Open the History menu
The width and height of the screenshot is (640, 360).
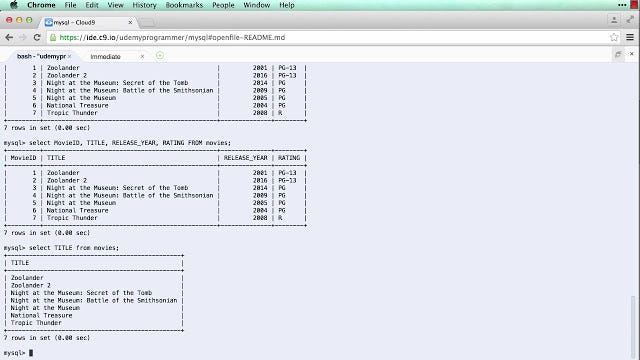pos(144,5)
